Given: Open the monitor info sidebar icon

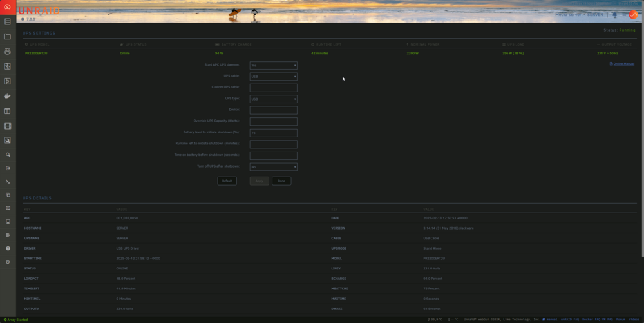Looking at the screenshot, I should [8, 222].
